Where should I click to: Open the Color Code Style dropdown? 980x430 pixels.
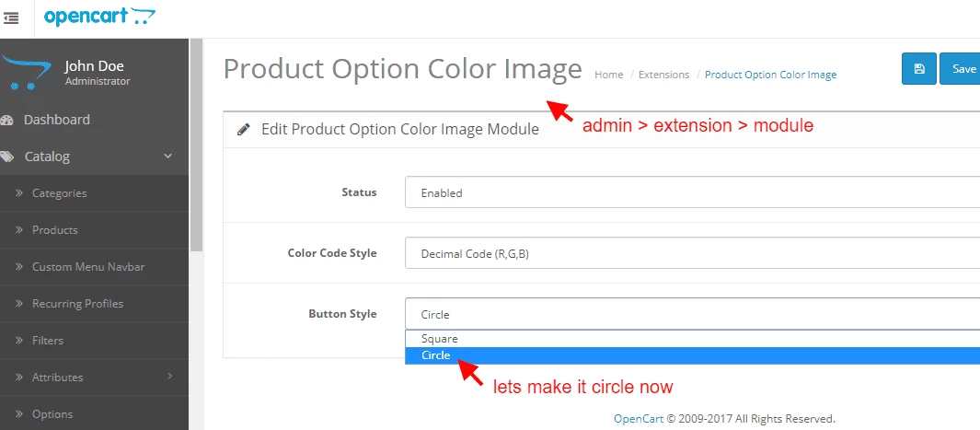pyautogui.click(x=692, y=253)
